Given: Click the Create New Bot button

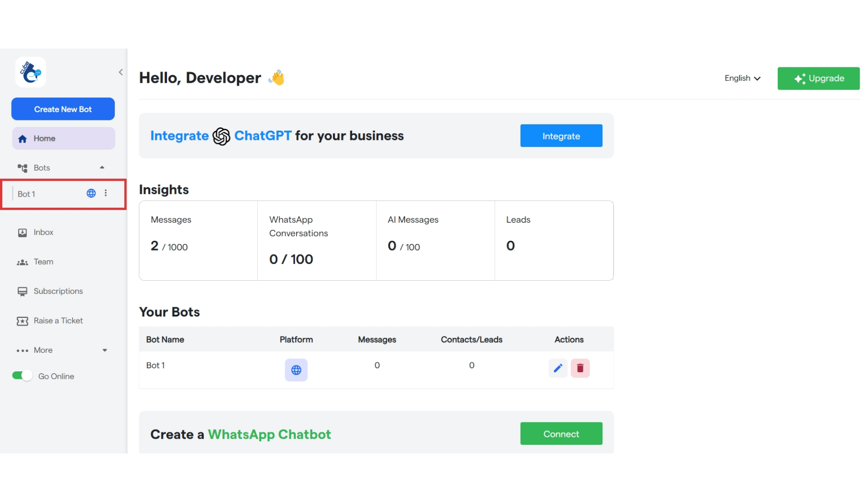Looking at the screenshot, I should point(63,109).
